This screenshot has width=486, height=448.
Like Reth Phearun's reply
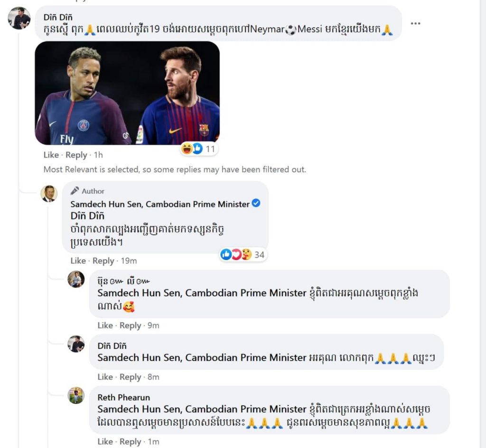click(x=105, y=441)
